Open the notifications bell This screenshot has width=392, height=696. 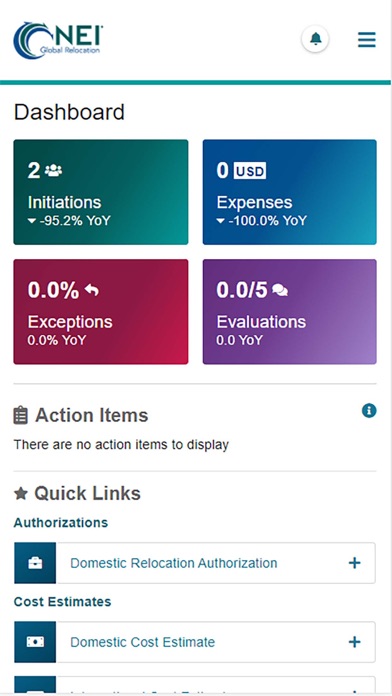315,39
